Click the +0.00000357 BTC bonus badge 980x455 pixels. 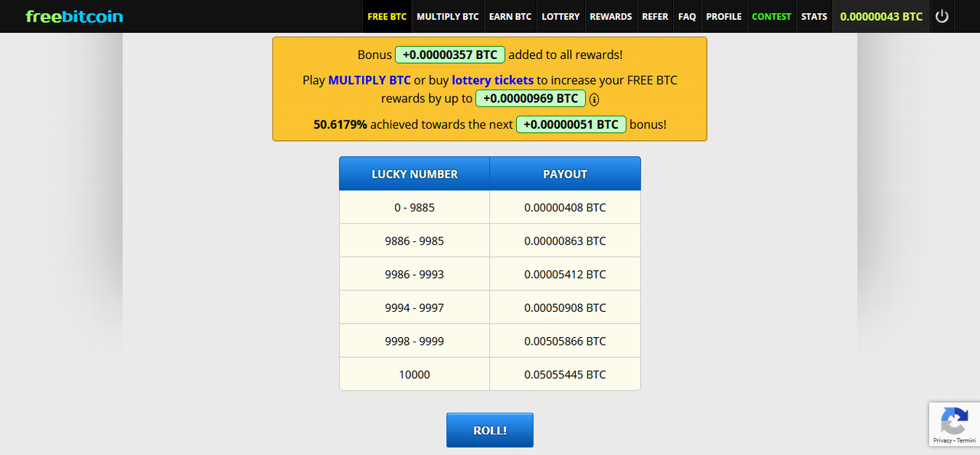(450, 54)
